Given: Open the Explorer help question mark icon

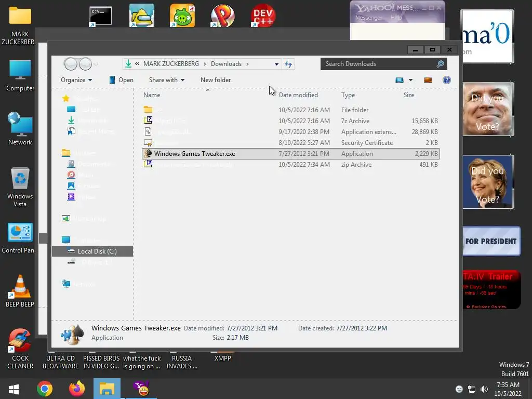Looking at the screenshot, I should (x=446, y=80).
